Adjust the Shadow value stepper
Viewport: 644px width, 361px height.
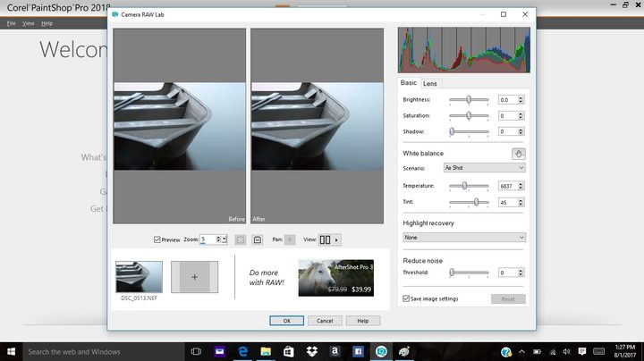tap(521, 131)
